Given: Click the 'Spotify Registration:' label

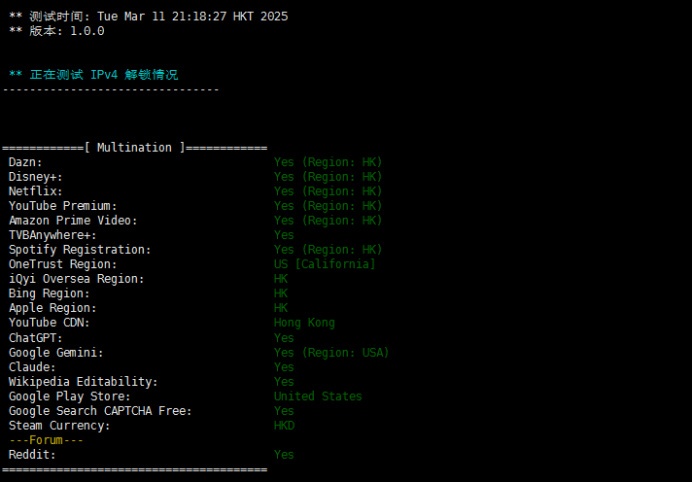Looking at the screenshot, I should tap(80, 249).
